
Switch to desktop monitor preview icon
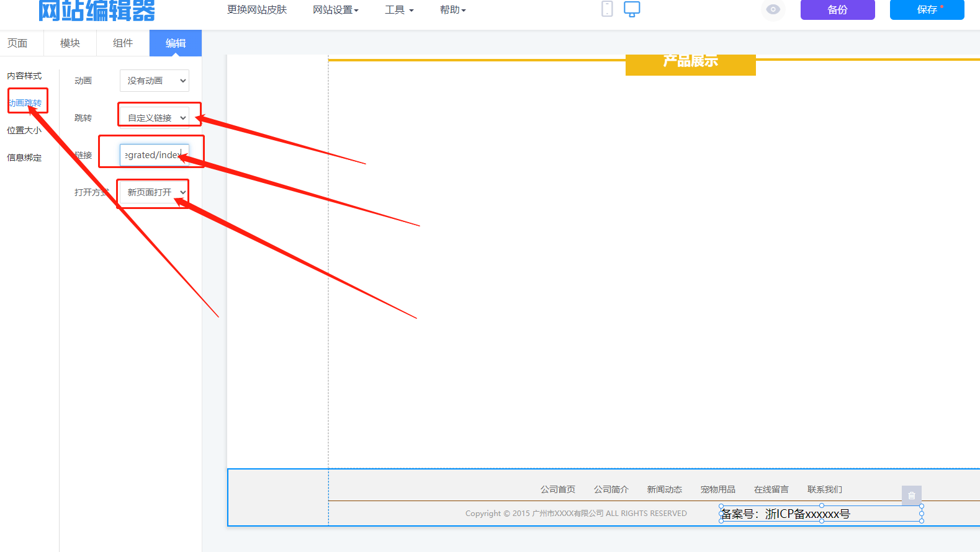pos(632,9)
